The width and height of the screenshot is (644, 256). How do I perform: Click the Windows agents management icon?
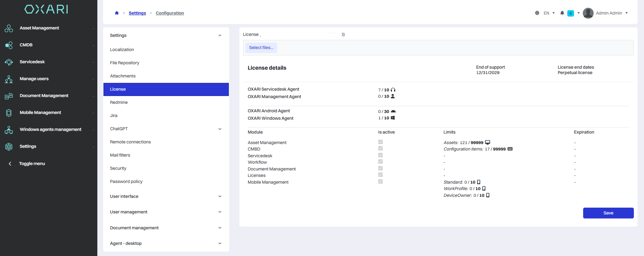(x=9, y=130)
